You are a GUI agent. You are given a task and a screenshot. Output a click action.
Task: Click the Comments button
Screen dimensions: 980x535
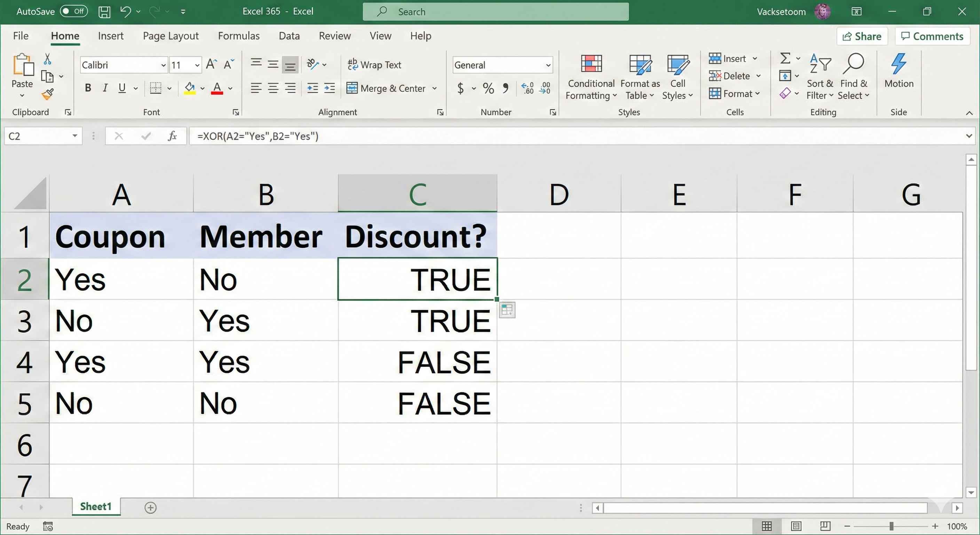point(932,37)
